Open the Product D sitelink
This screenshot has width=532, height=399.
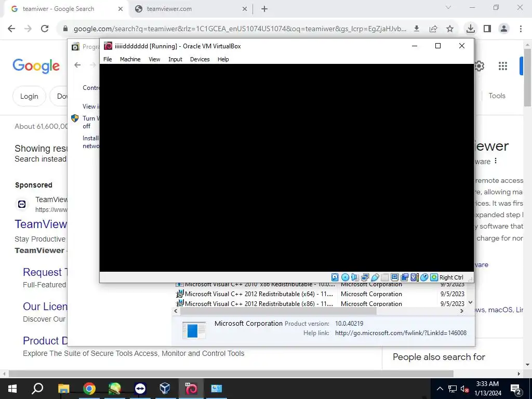[x=45, y=341]
